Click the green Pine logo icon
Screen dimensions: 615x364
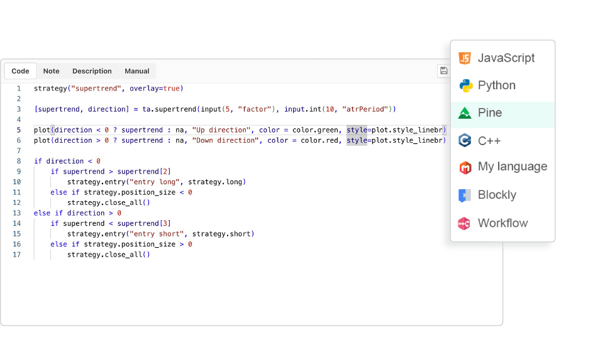pyautogui.click(x=465, y=113)
